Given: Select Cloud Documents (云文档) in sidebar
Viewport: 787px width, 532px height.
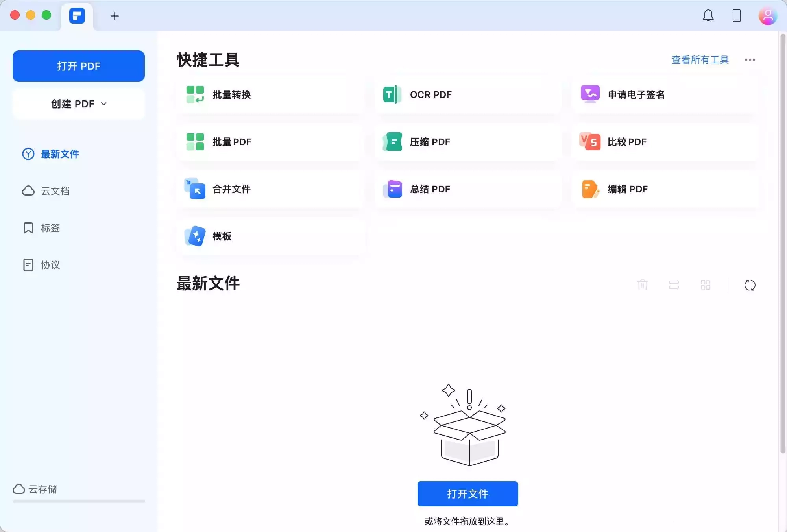Looking at the screenshot, I should coord(55,191).
